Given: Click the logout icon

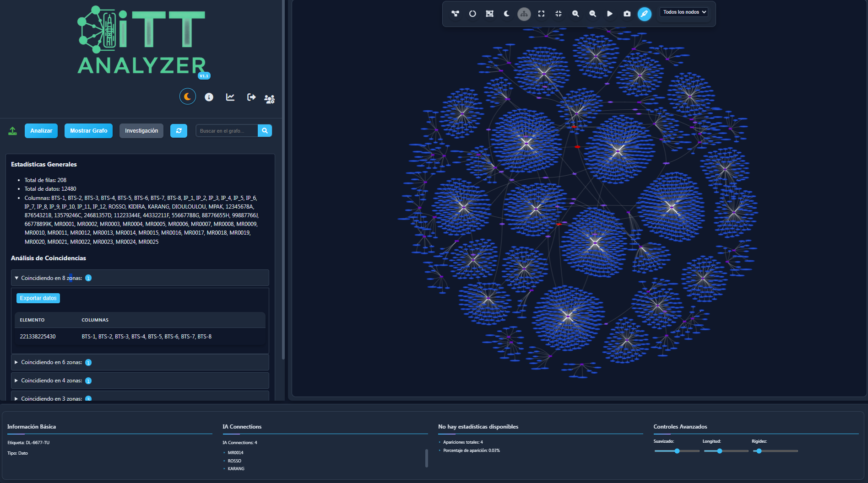Looking at the screenshot, I should 251,97.
